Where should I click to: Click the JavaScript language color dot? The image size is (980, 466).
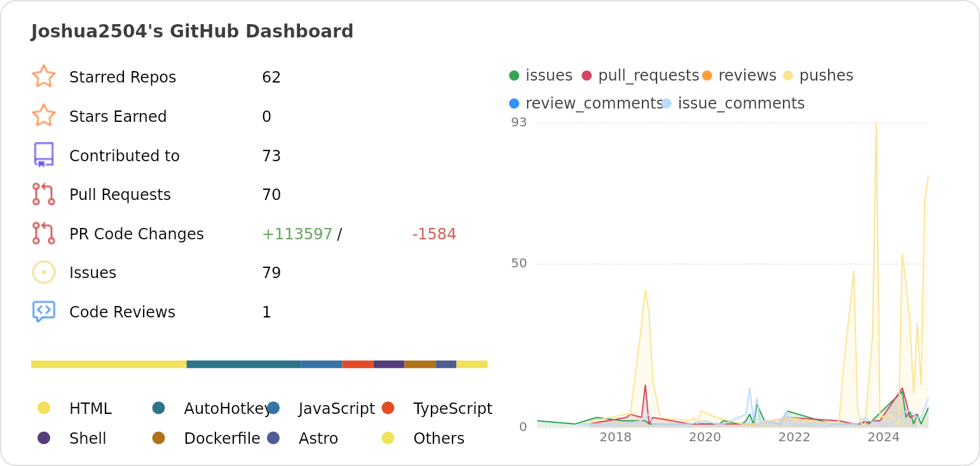click(273, 408)
